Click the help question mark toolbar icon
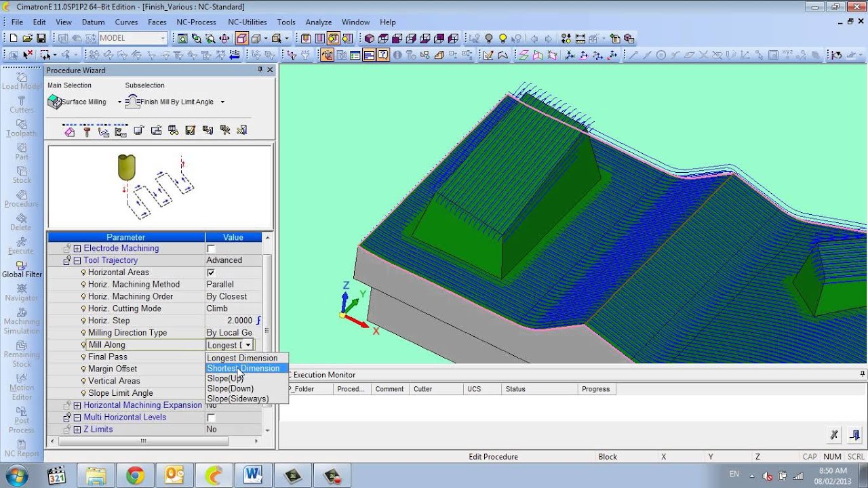 382,55
